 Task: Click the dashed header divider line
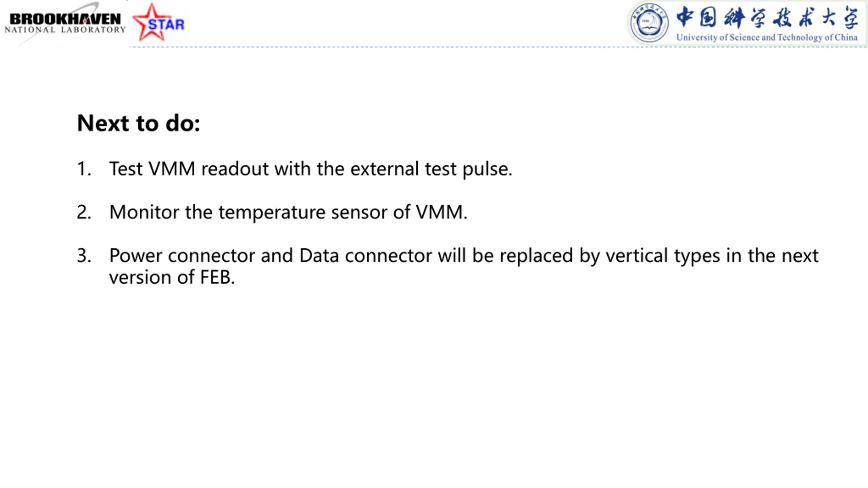pyautogui.click(x=498, y=47)
